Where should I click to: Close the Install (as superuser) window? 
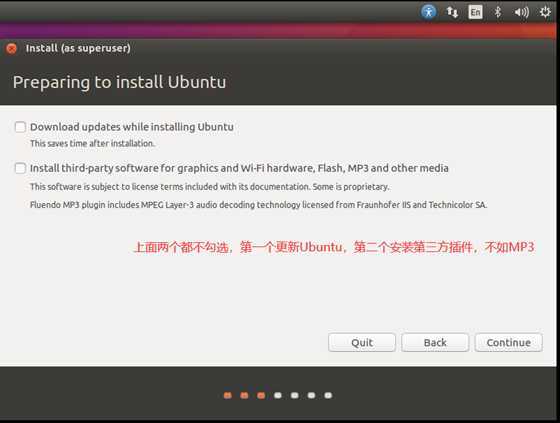pos(11,48)
